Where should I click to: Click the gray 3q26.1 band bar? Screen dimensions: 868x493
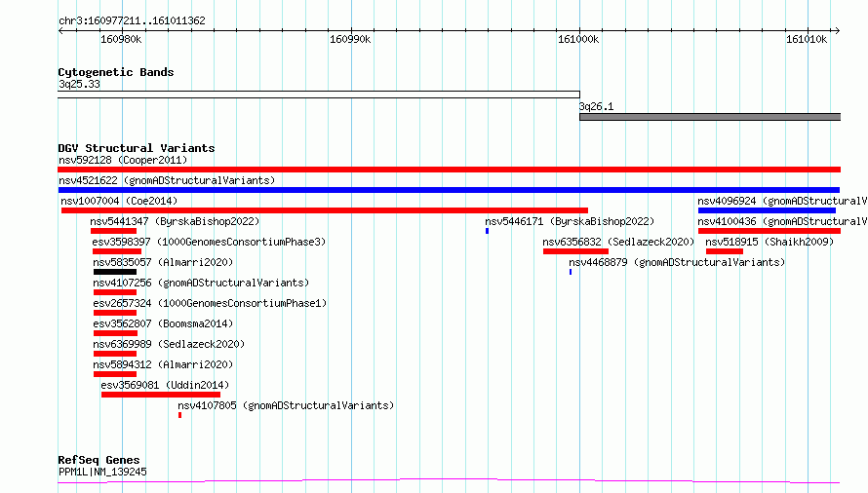tap(710, 117)
